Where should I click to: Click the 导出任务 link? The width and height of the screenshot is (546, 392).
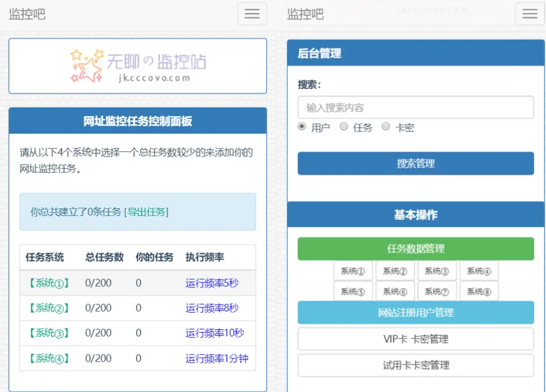pyautogui.click(x=147, y=212)
